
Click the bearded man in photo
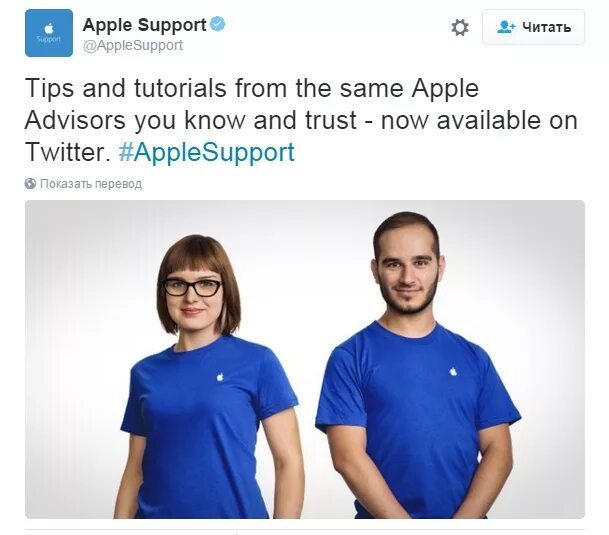(418, 367)
